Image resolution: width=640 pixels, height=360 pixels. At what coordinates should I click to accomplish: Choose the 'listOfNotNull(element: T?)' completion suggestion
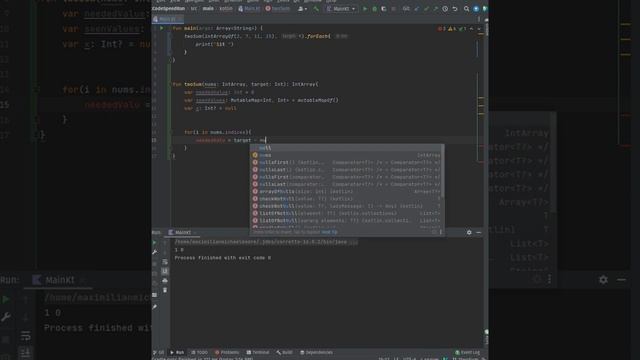[x=347, y=213]
